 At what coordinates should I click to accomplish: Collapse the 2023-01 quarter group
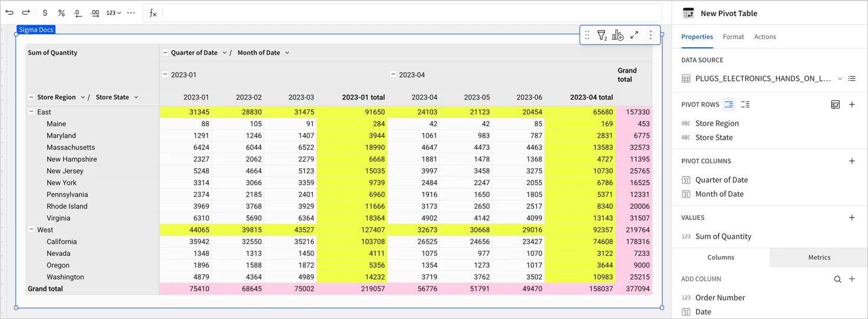[x=165, y=74]
